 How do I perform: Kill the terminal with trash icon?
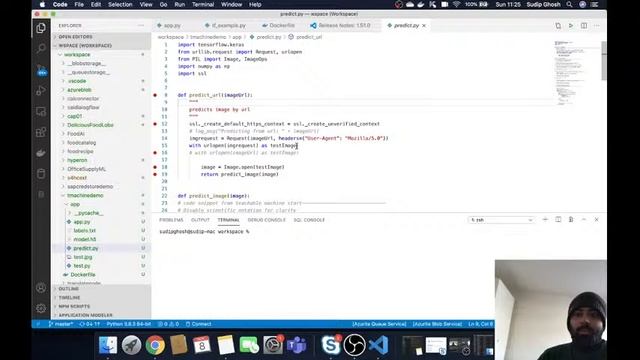571,220
